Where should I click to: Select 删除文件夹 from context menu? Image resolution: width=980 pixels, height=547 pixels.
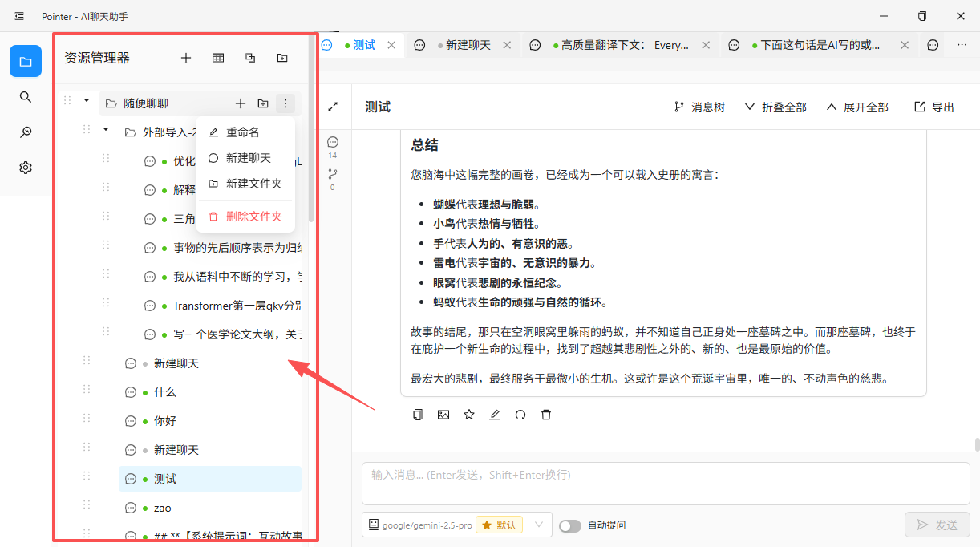coord(245,217)
